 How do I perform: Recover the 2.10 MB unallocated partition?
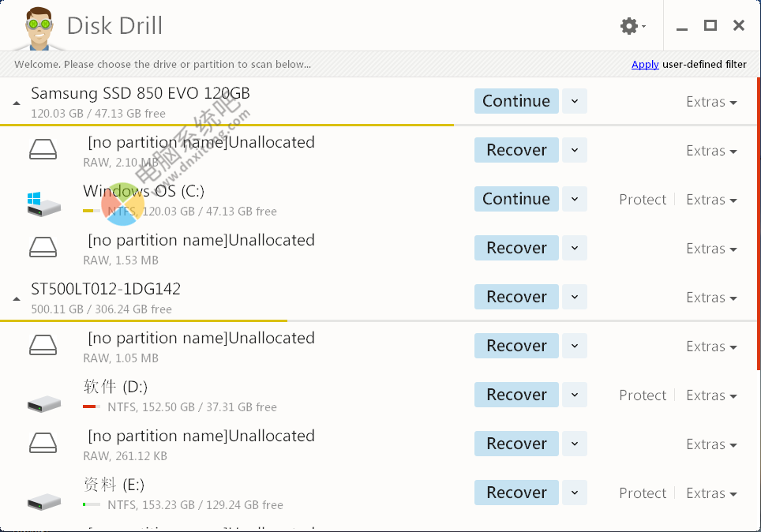click(x=516, y=150)
